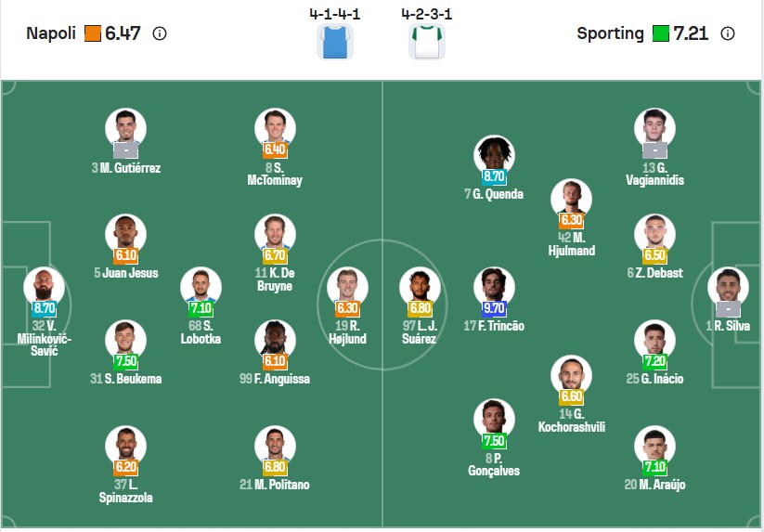Open M. Gutiérrez's player photo

(125, 128)
